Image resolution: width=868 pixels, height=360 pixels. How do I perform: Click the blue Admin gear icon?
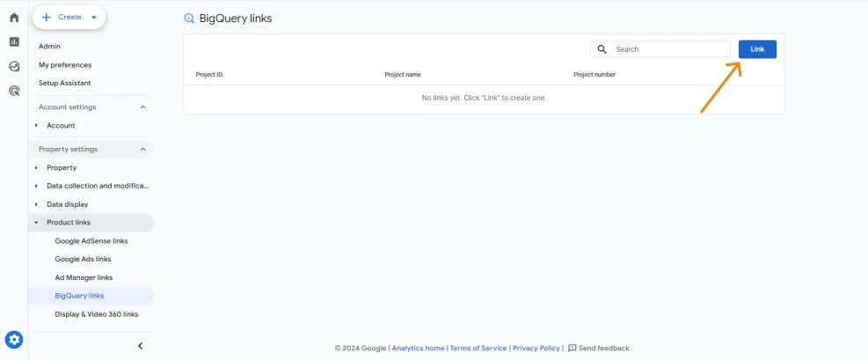[14, 339]
